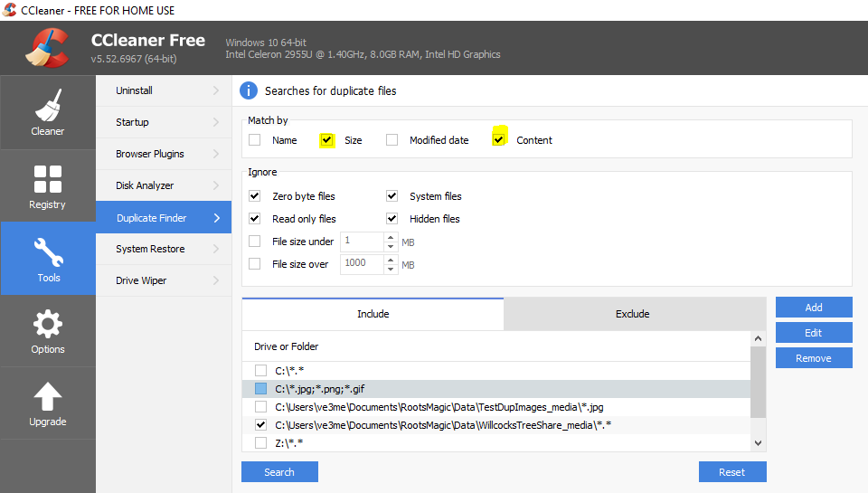The height and width of the screenshot is (493, 868).
Task: Check the TestDupImages_media folder checkbox
Action: 260,407
